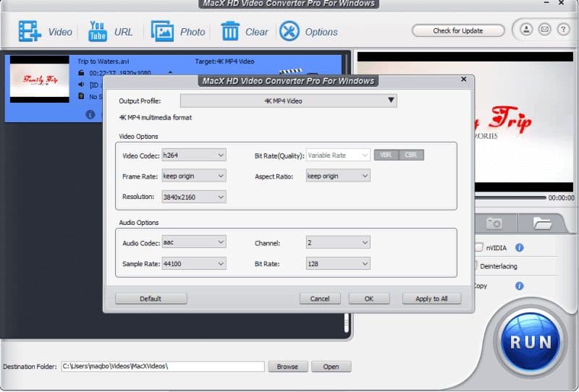
Task: Open the Channel dropdown
Action: 338,242
